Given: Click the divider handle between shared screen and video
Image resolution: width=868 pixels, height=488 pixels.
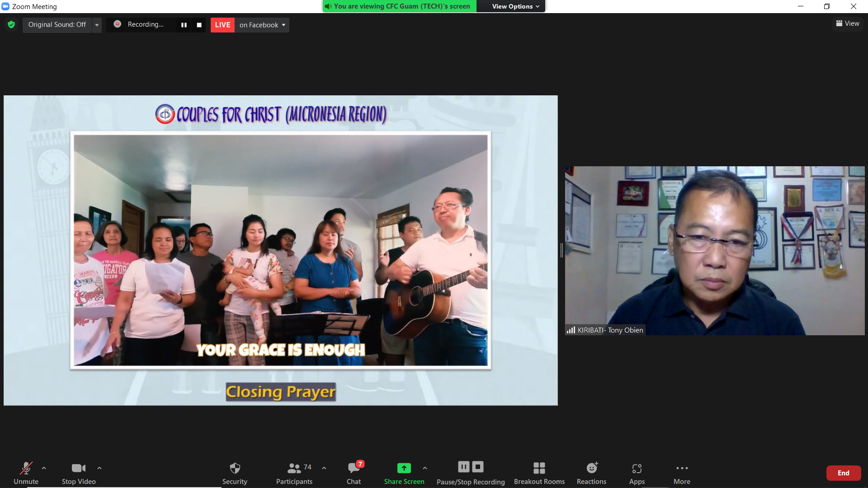Looking at the screenshot, I should [561, 250].
